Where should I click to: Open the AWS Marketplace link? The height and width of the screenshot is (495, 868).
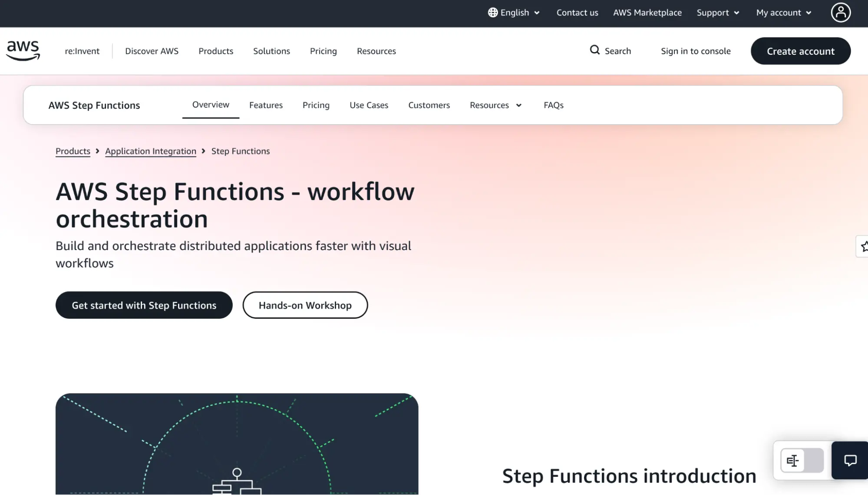(647, 13)
